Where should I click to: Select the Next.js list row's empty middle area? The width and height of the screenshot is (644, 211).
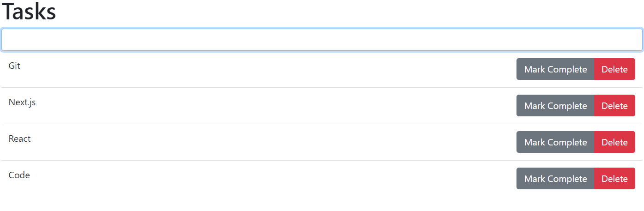[268, 106]
